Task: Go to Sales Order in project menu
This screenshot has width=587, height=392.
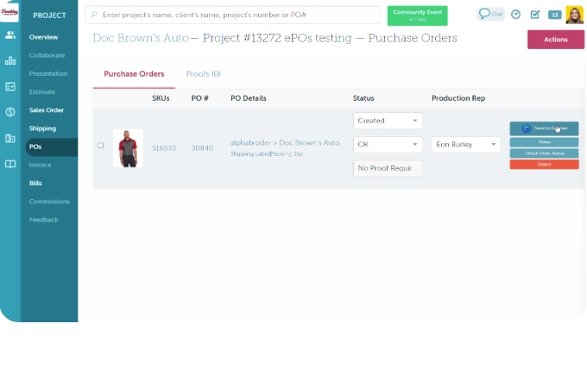Action: [x=47, y=110]
